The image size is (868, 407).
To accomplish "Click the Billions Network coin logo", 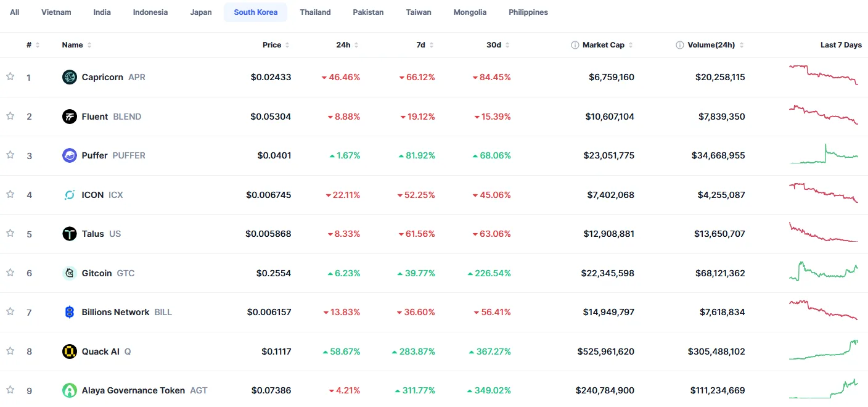I will (70, 312).
